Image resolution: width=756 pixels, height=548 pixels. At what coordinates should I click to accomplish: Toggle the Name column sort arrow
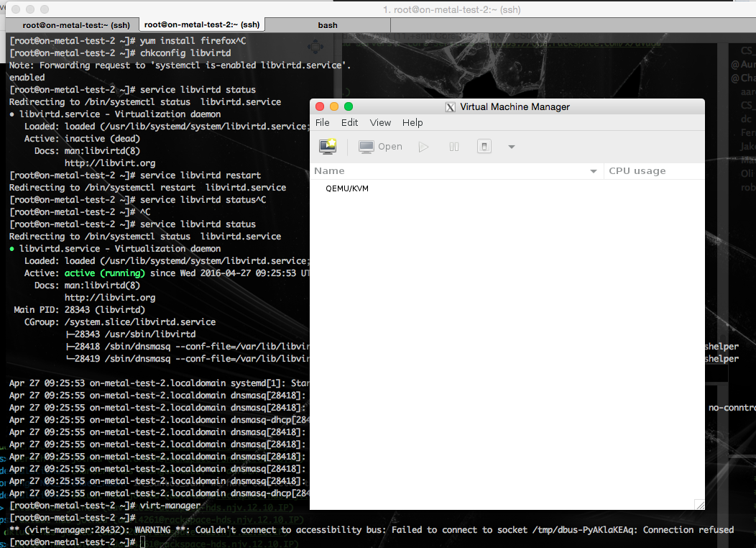coord(594,171)
